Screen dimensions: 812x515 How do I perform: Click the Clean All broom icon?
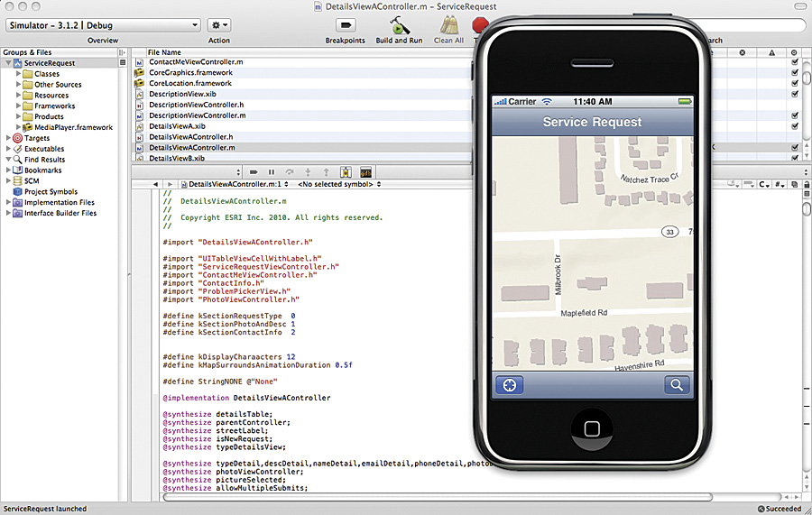449,25
